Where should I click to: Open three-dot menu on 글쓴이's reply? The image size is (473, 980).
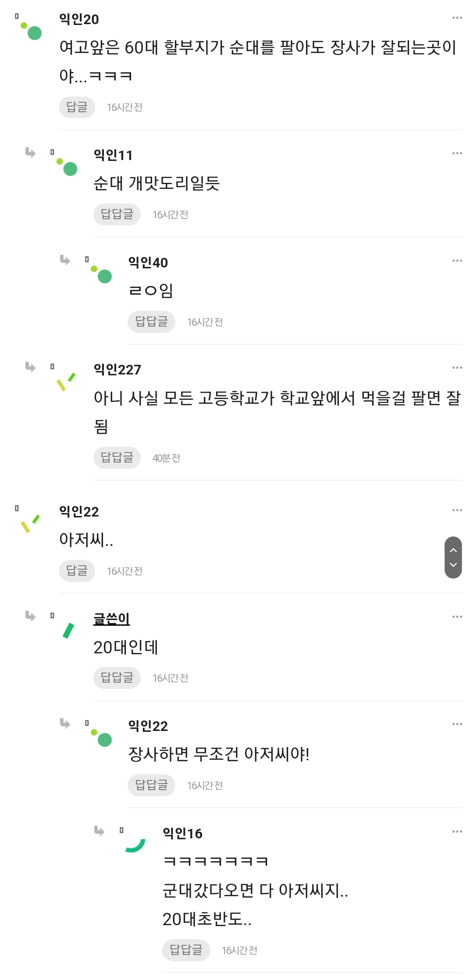coord(457,617)
